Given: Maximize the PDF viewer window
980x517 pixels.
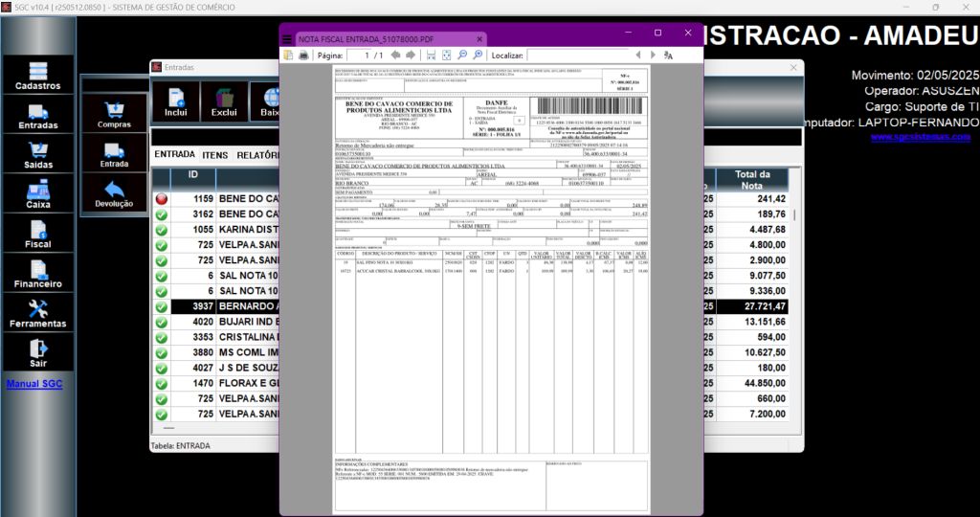Looking at the screenshot, I should click(x=657, y=33).
